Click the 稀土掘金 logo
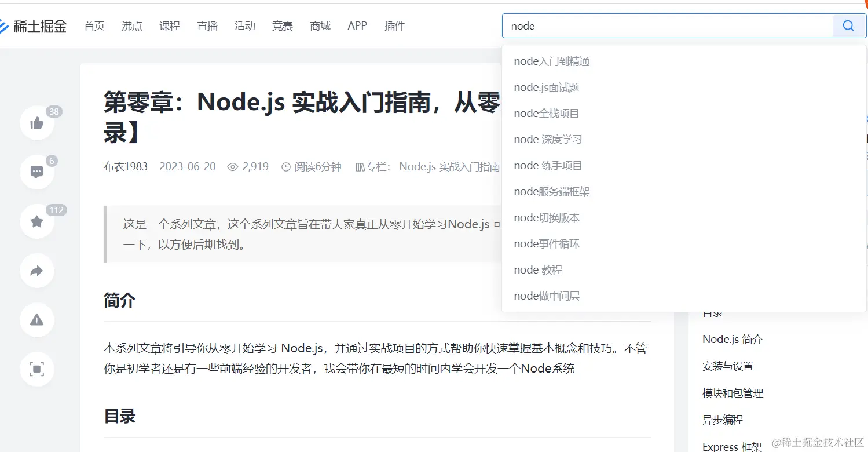The height and width of the screenshot is (452, 868). 33,26
